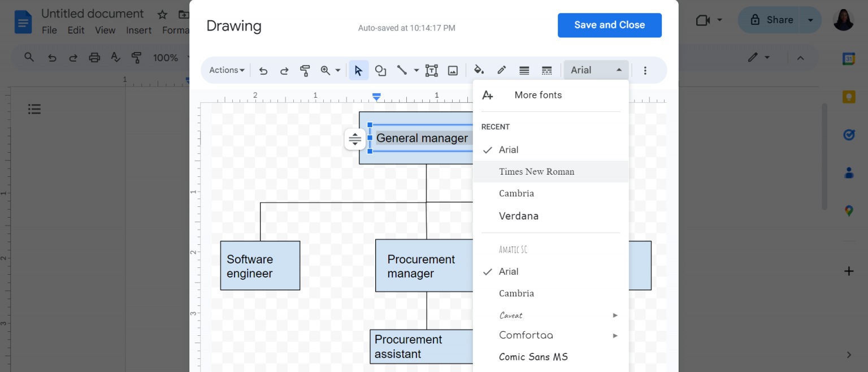Choose Times New Roman from the font list

[x=536, y=171]
